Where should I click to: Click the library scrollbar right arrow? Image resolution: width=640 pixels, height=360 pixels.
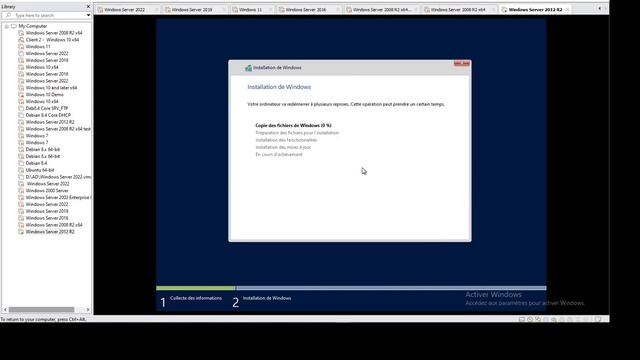88,310
